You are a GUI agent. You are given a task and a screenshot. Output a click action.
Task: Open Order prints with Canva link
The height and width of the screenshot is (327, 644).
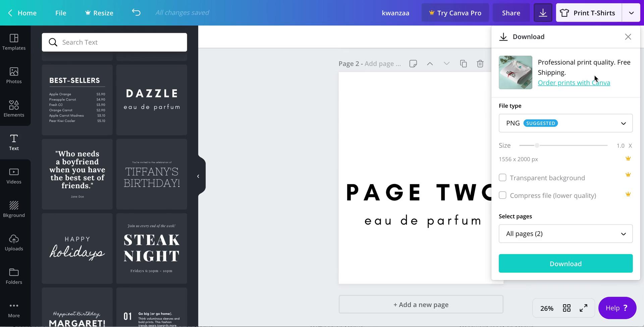click(x=574, y=83)
